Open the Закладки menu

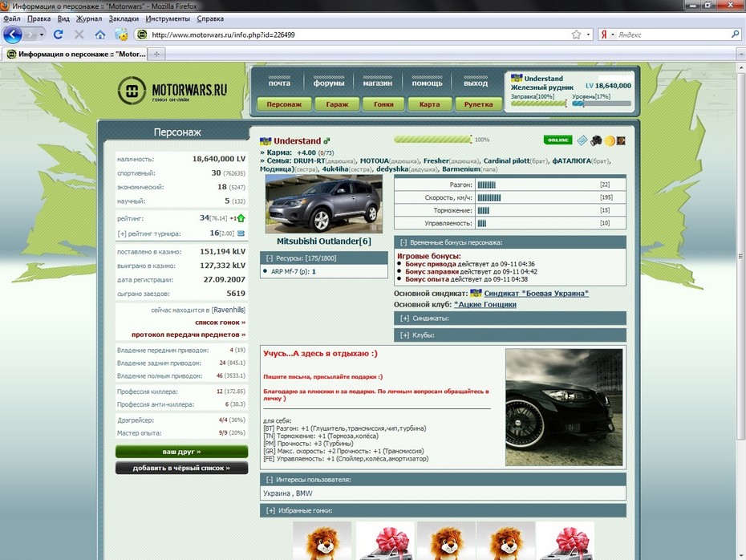coord(124,18)
